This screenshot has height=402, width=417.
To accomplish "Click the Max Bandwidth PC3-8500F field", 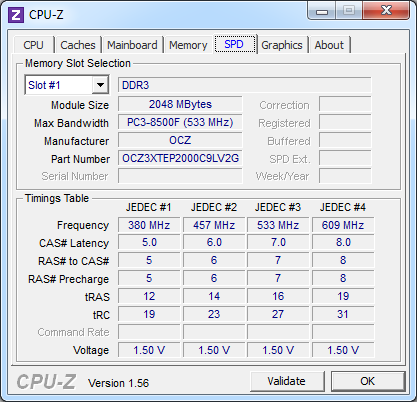I will click(x=180, y=122).
